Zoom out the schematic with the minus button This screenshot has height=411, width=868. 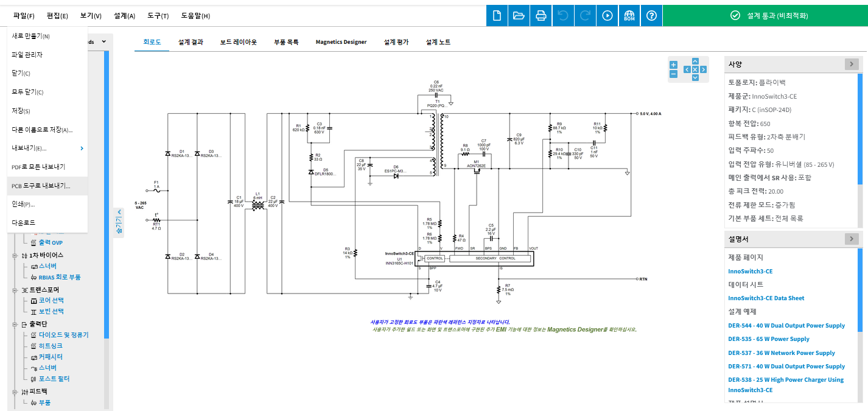coord(673,74)
